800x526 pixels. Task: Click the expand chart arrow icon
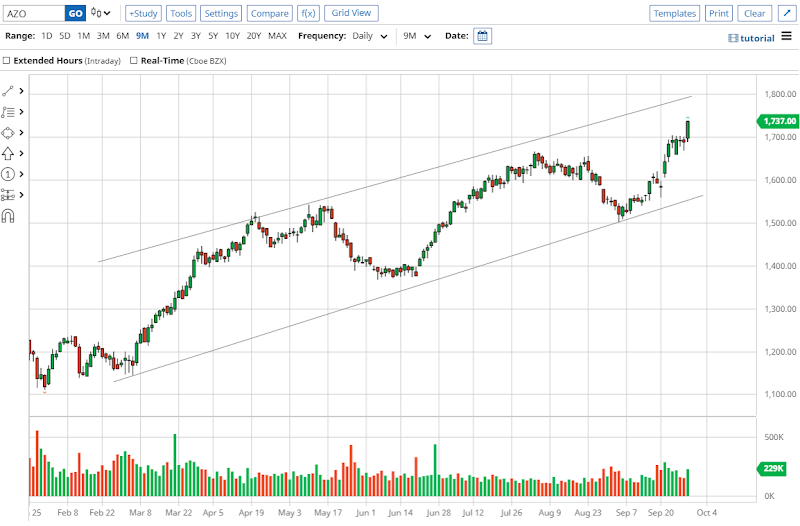pyautogui.click(x=785, y=13)
